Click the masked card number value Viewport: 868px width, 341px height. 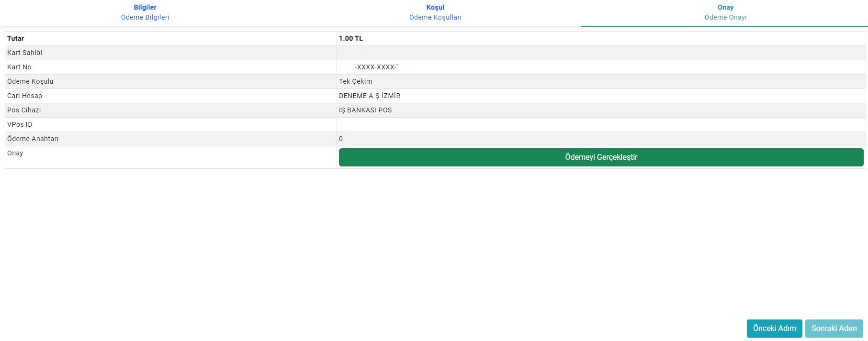coord(376,67)
